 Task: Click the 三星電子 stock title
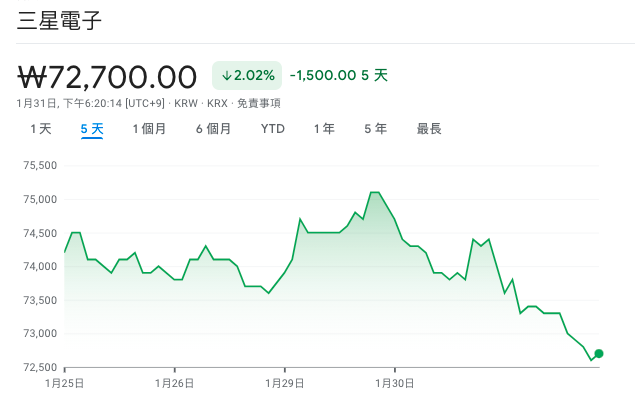point(59,20)
